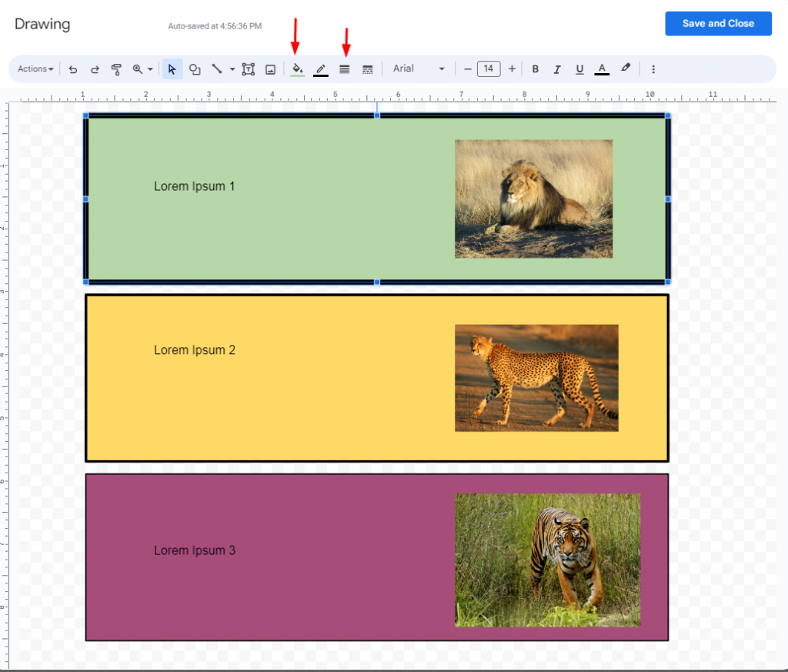
Task: Toggle Bold formatting
Action: click(x=536, y=69)
